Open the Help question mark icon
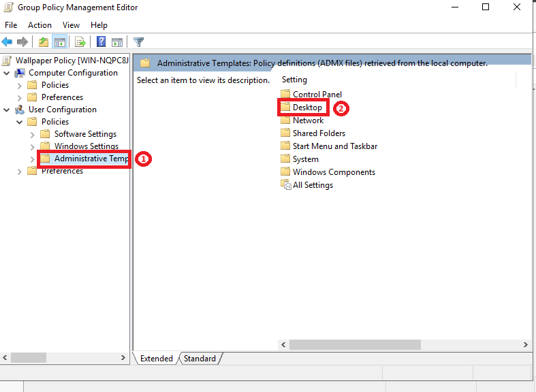This screenshot has width=536, height=392. tap(101, 42)
